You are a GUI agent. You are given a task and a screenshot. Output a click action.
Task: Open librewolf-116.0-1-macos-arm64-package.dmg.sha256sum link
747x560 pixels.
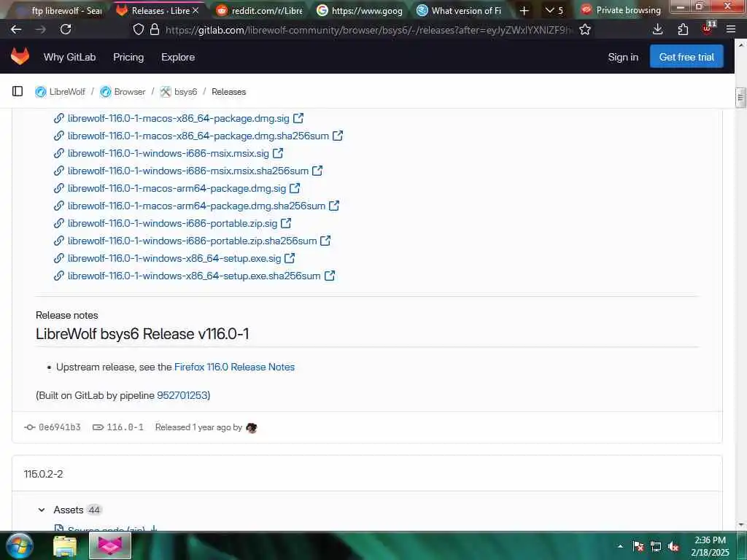coord(196,206)
